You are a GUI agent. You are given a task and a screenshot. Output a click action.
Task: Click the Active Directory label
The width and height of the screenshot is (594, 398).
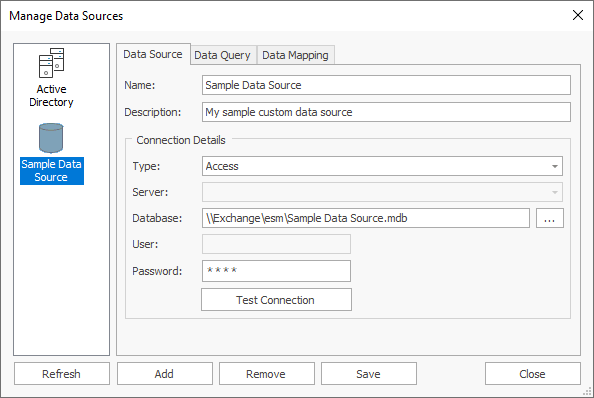(x=52, y=95)
